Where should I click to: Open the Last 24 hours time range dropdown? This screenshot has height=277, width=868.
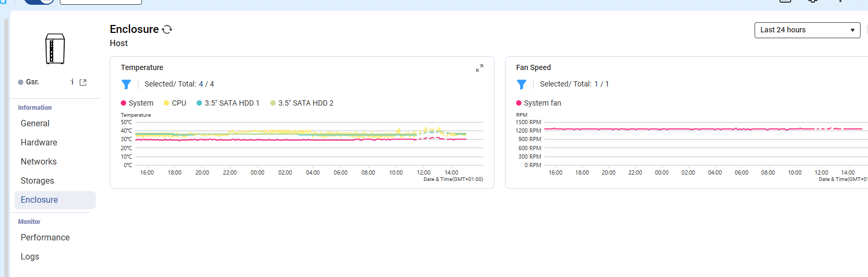point(807,30)
